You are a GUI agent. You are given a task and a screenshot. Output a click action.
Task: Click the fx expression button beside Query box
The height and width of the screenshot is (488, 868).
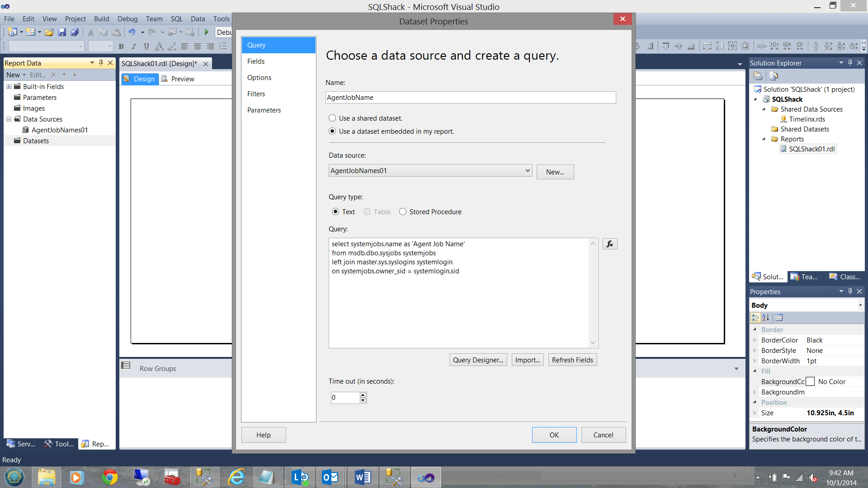tap(609, 244)
